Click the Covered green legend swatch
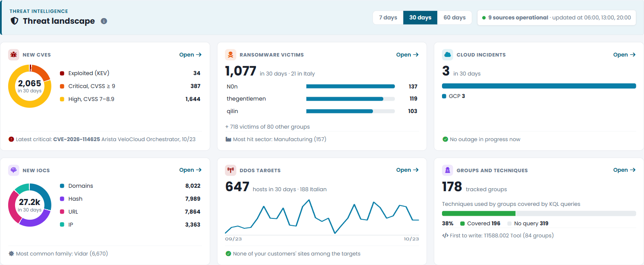Screen dimensions: 644x265 tap(463, 224)
